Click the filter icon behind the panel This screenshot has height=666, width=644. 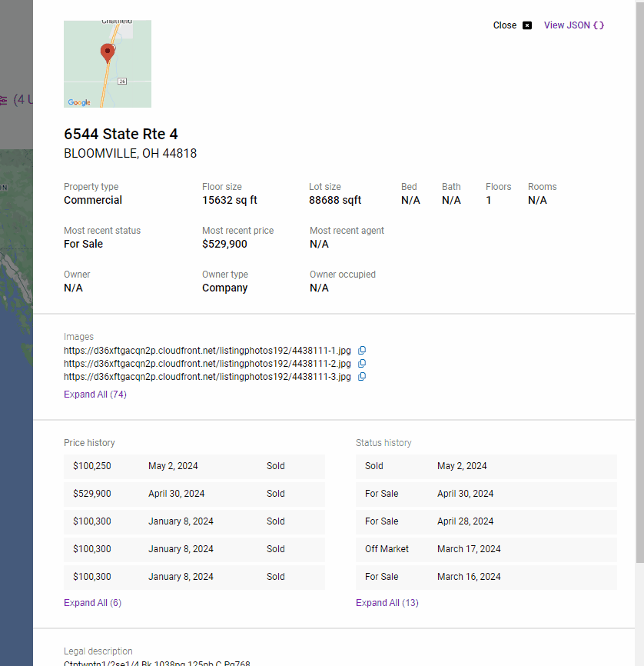pyautogui.click(x=3, y=100)
